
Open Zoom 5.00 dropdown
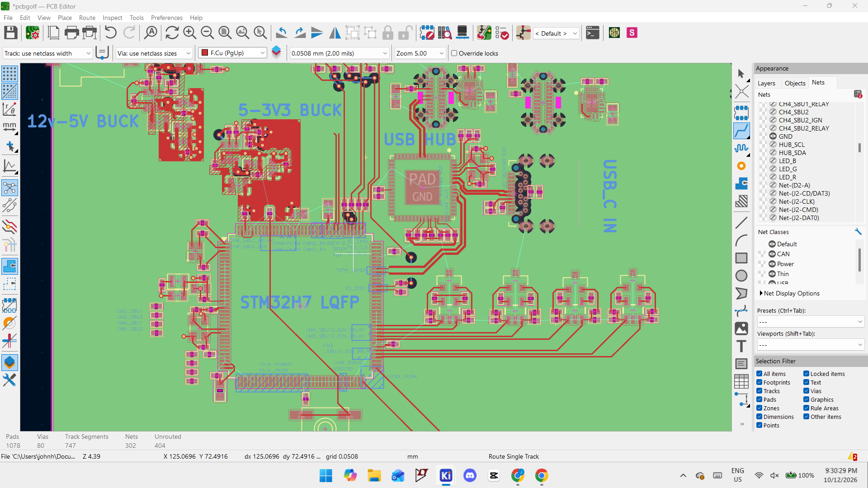click(x=420, y=53)
